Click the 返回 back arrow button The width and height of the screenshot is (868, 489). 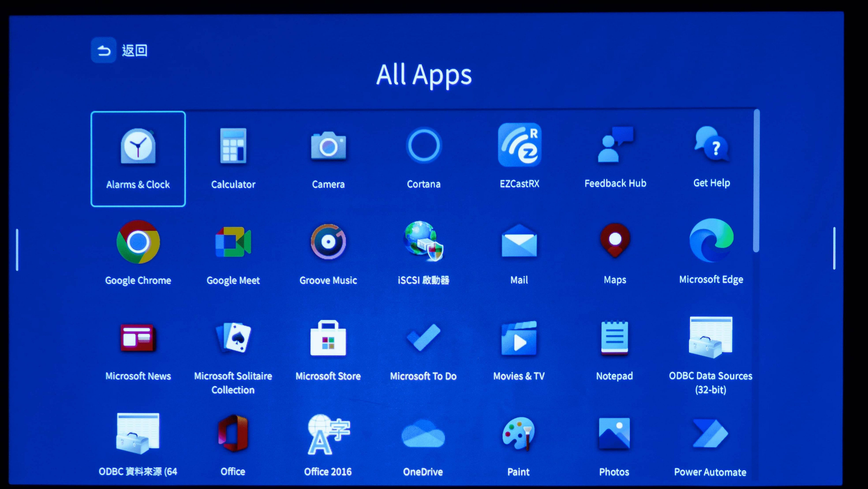click(x=104, y=50)
